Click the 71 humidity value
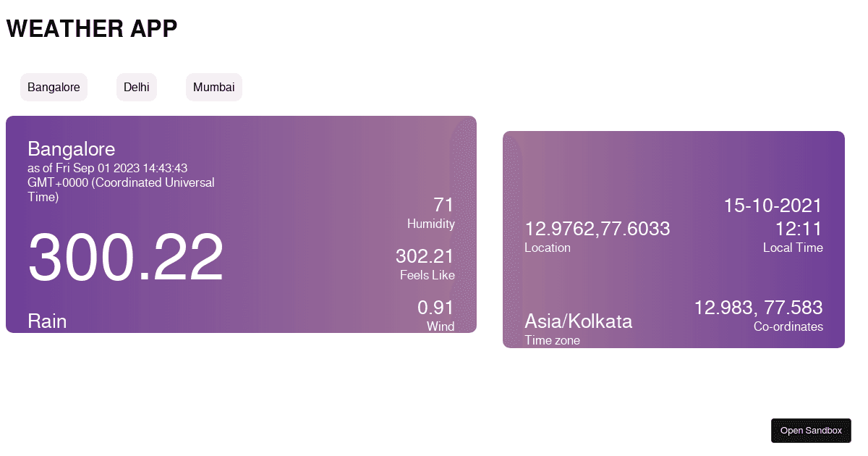The height and width of the screenshot is (456, 868). click(x=443, y=205)
